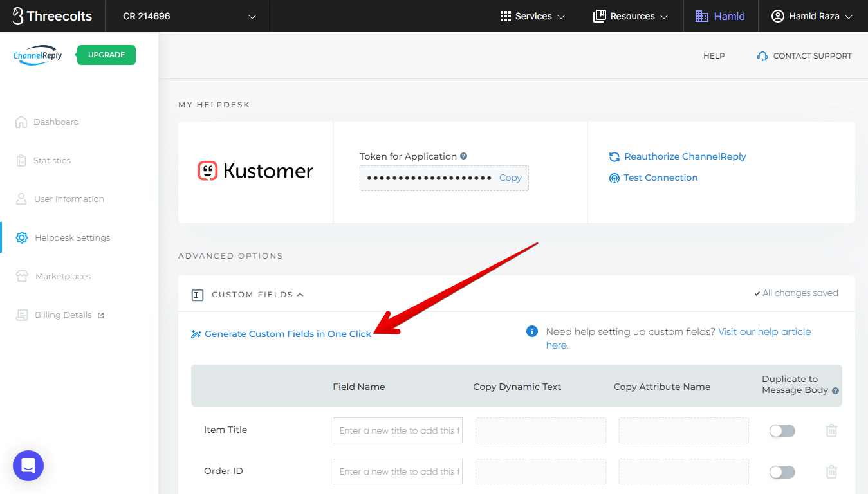Viewport: 868px width, 494px height.
Task: Click the external-link icon beside Billing Details
Action: coord(100,315)
